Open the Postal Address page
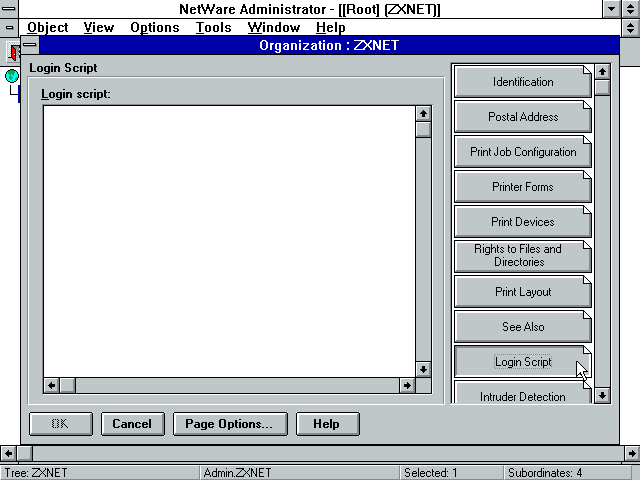 click(x=522, y=117)
